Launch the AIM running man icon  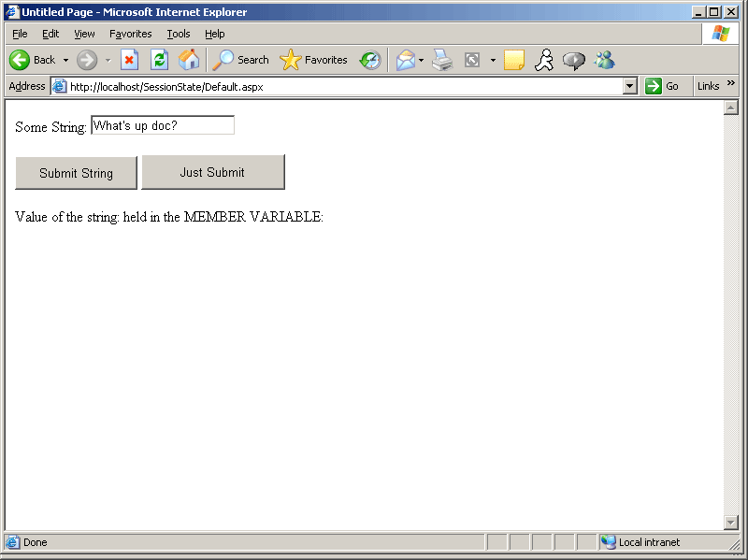pos(544,60)
